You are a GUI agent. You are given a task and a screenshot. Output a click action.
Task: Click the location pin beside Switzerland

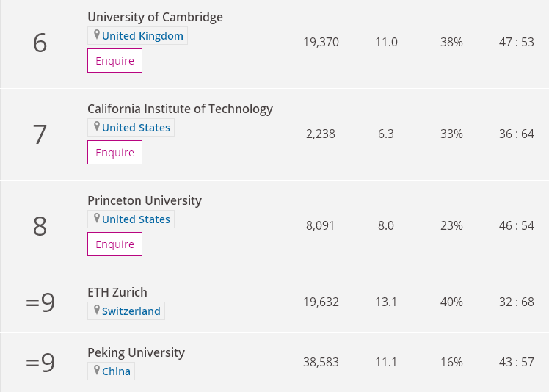pos(96,311)
